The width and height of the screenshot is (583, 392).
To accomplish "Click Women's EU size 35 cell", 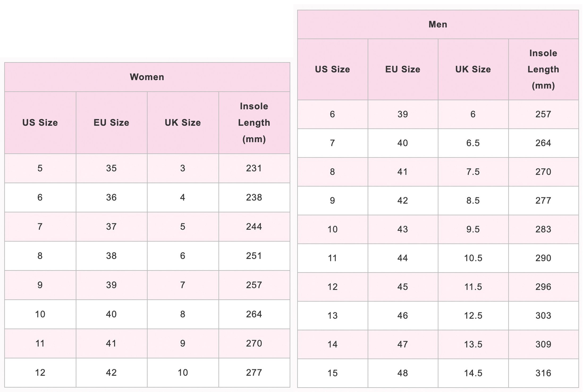I will (112, 168).
